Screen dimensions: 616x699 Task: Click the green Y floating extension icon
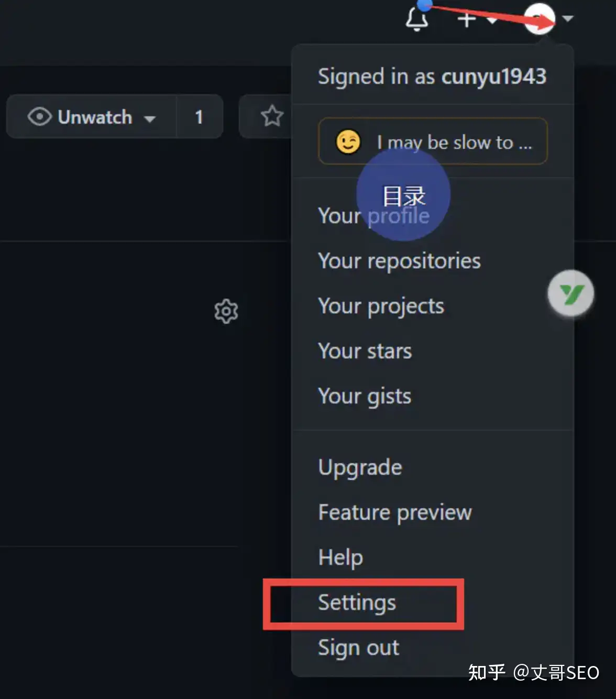point(570,293)
